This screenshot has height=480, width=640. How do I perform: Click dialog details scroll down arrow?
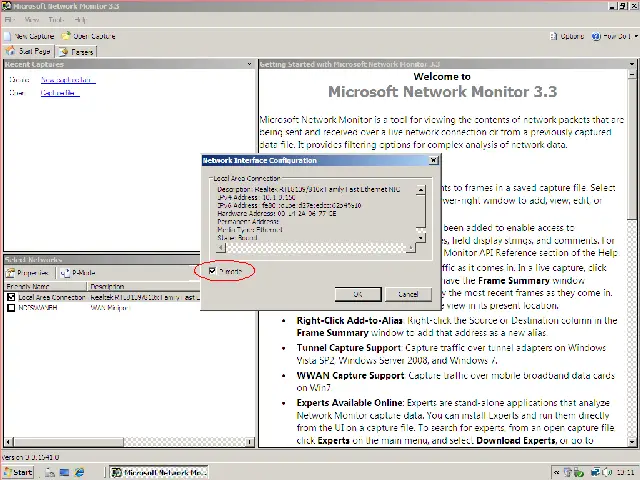click(421, 238)
